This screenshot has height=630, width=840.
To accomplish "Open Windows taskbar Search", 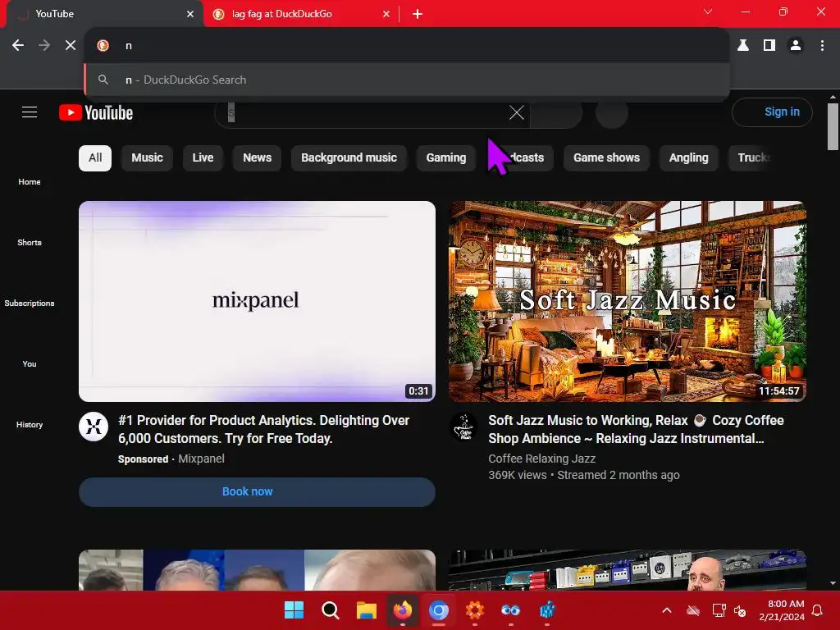I will click(x=330, y=610).
